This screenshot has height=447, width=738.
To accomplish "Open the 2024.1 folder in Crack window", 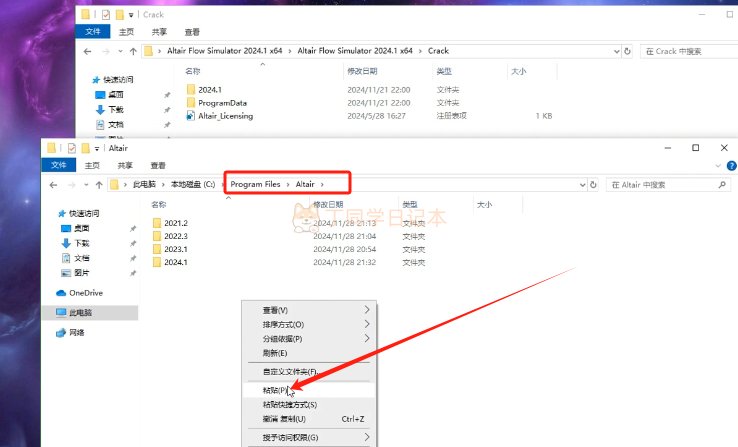I will tap(204, 89).
